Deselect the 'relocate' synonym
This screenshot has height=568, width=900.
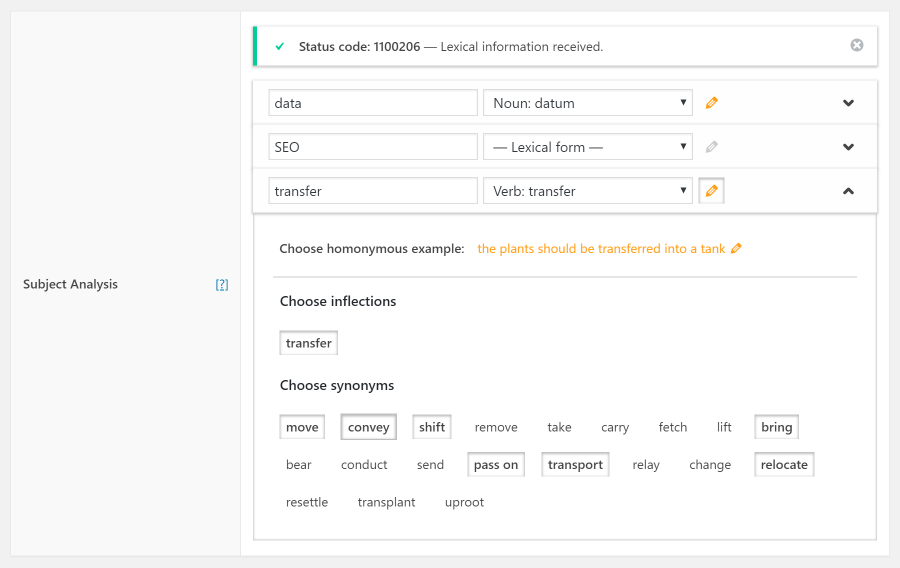784,465
